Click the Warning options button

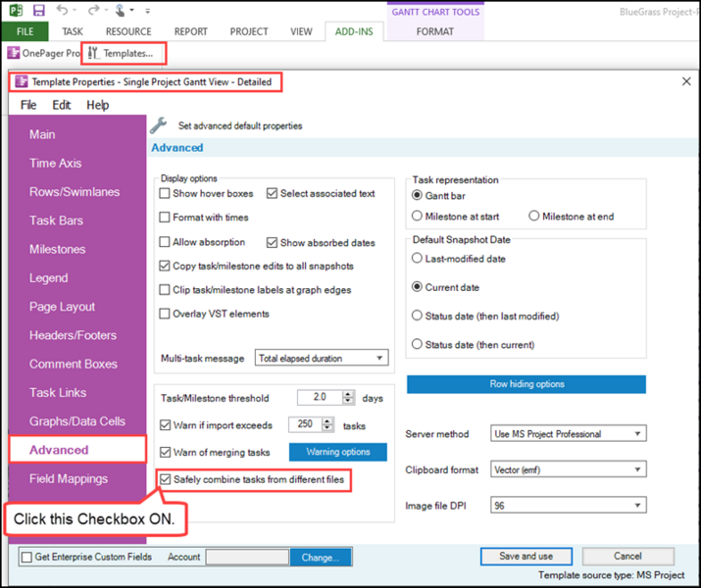(x=338, y=452)
